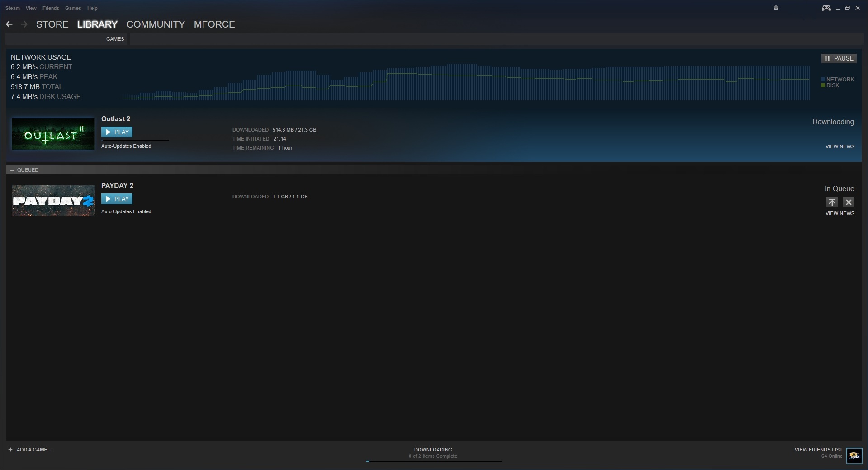Image resolution: width=868 pixels, height=470 pixels.
Task: Open the Friends menu
Action: tap(51, 8)
